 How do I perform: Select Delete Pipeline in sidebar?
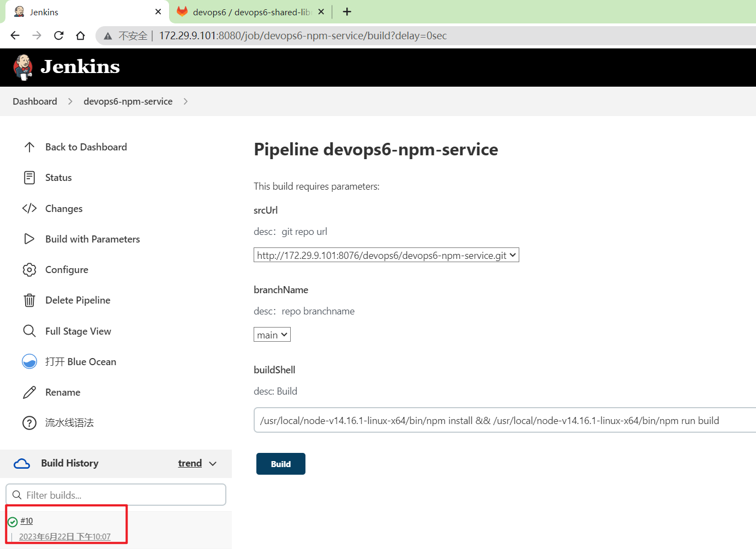[x=78, y=300]
